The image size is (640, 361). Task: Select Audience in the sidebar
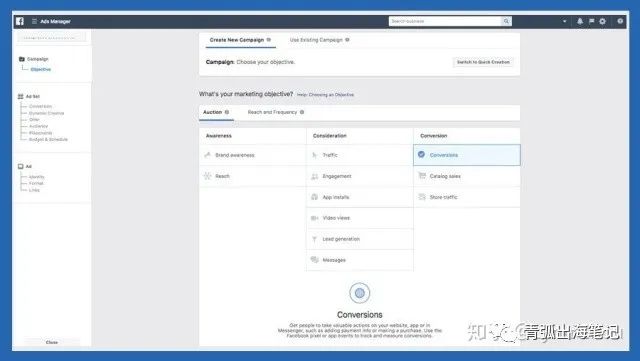(x=38, y=126)
